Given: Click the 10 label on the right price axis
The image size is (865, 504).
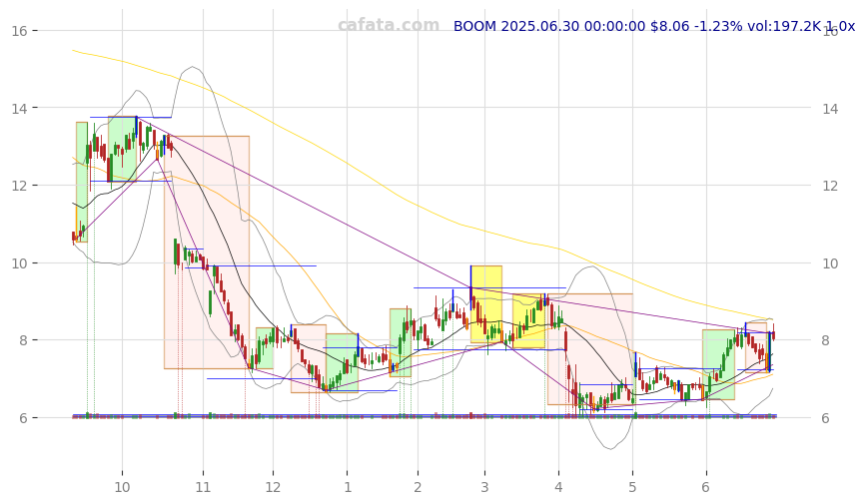Looking at the screenshot, I should [830, 263].
